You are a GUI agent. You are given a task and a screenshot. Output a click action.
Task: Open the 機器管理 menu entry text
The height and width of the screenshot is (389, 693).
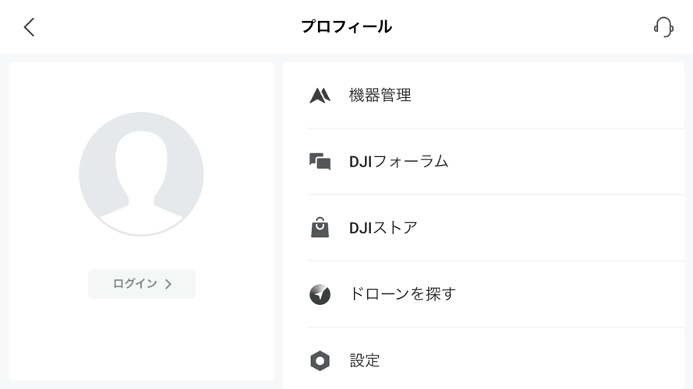[x=380, y=95]
